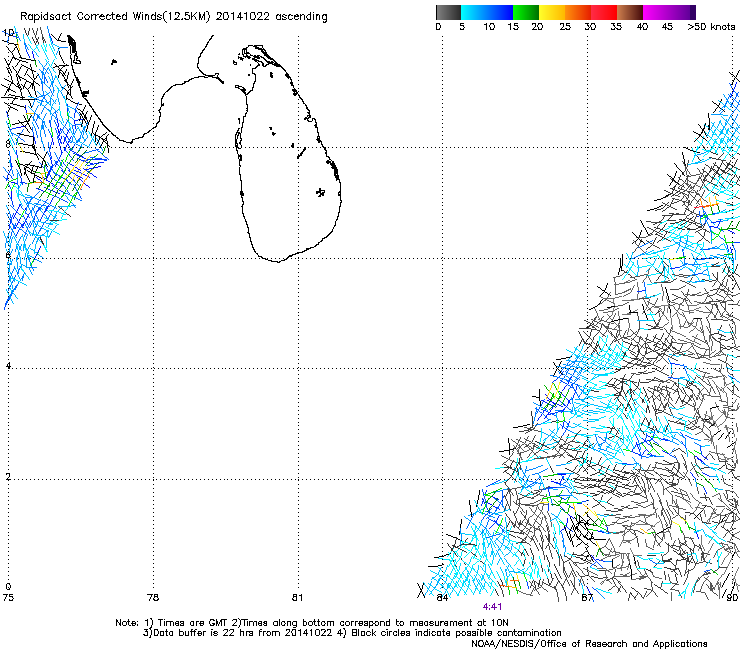Click latitude label '4' on left axis
Screen dimensions: 740x650
8,365
